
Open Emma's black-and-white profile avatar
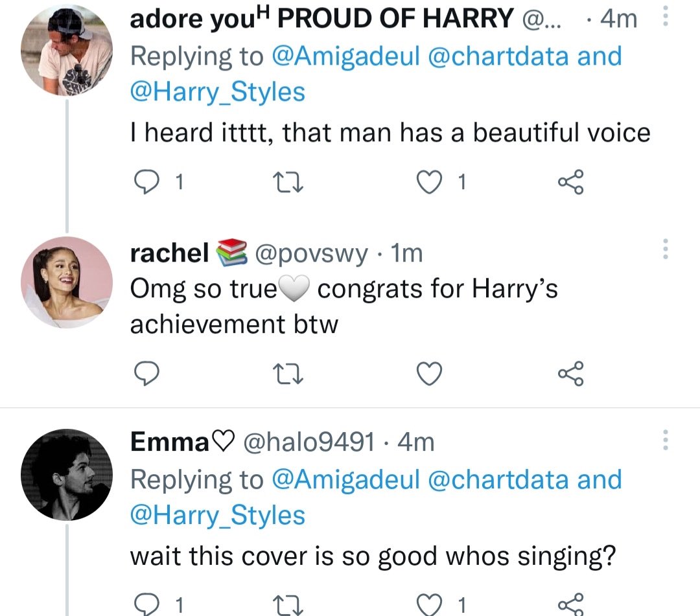pyautogui.click(x=67, y=475)
